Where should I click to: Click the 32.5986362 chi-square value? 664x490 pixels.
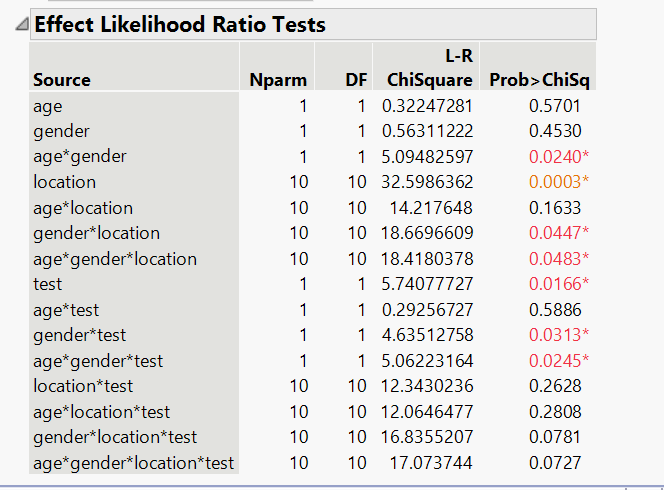click(x=427, y=182)
